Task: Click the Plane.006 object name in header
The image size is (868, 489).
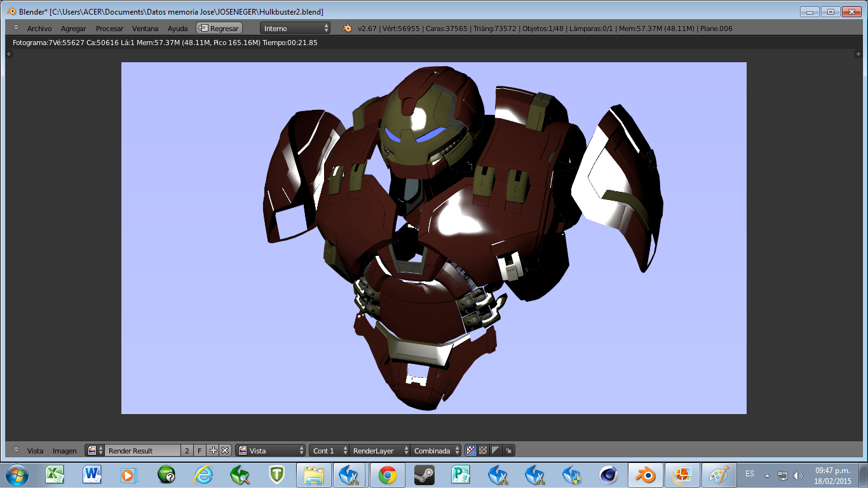Action: tap(716, 29)
